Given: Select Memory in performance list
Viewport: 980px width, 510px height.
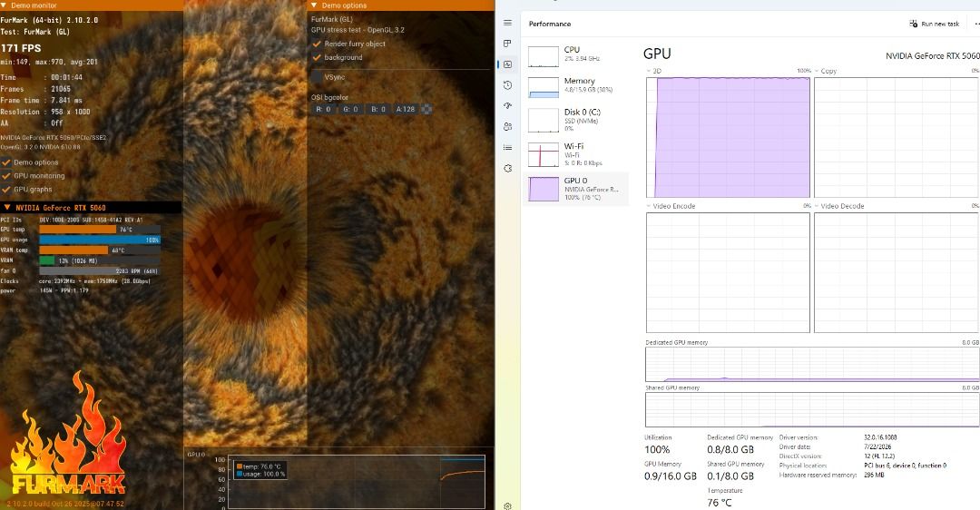Looking at the screenshot, I should [575, 85].
